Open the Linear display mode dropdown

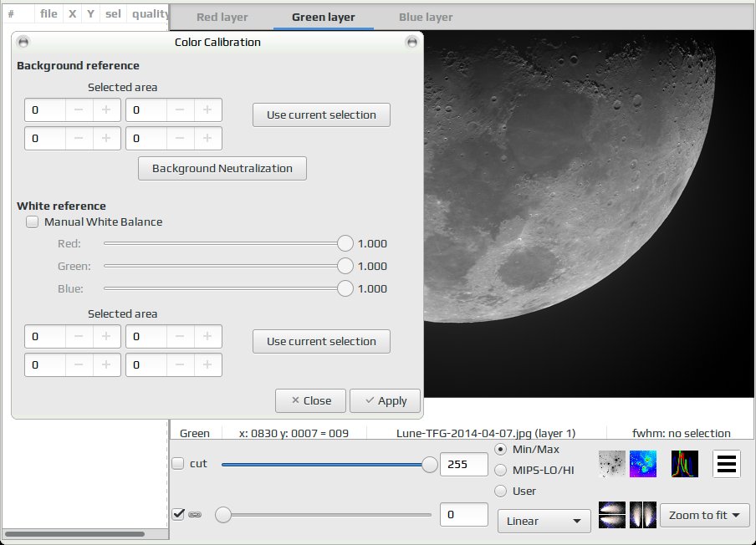tap(544, 521)
